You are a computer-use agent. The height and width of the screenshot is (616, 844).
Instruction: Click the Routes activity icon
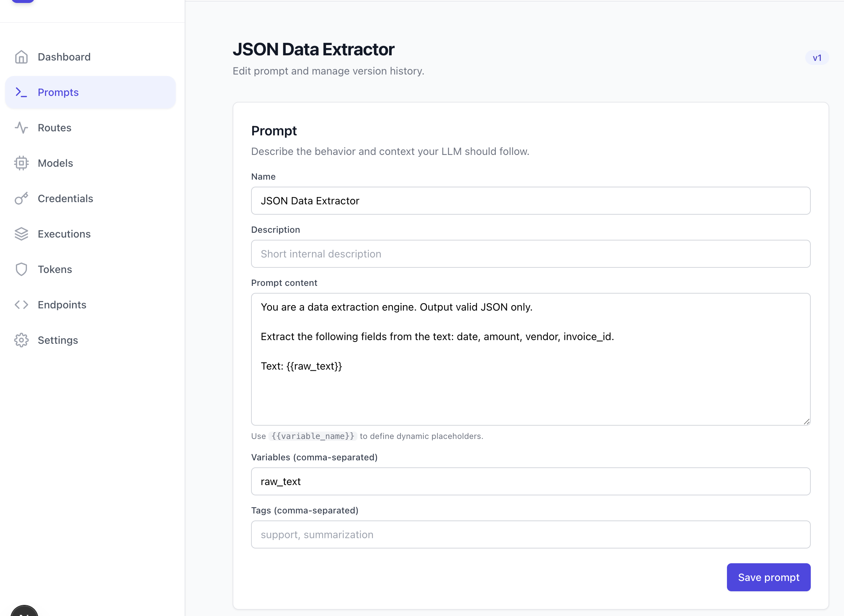21,128
